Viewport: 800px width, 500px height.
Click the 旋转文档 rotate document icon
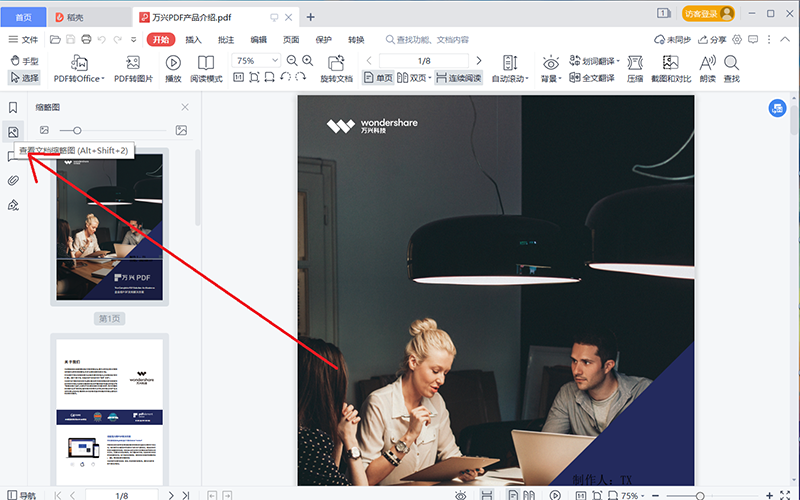[x=336, y=63]
